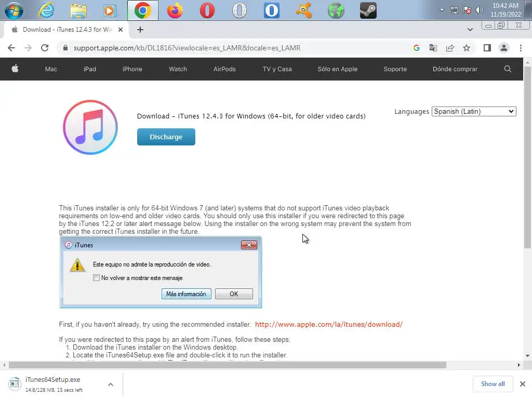Open the green globe taskbar icon
Image resolution: width=532 pixels, height=399 pixels.
click(x=336, y=10)
